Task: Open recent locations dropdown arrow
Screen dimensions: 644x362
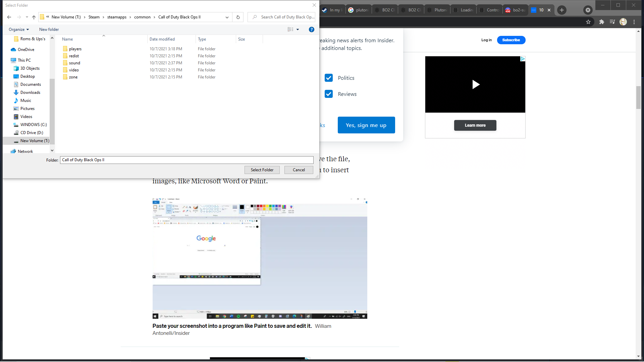Action: point(27,17)
